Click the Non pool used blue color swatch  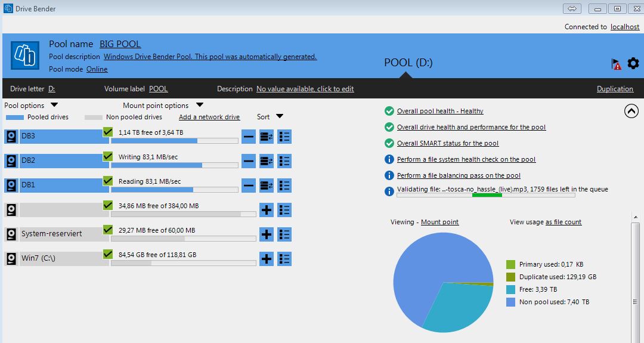pos(510,302)
